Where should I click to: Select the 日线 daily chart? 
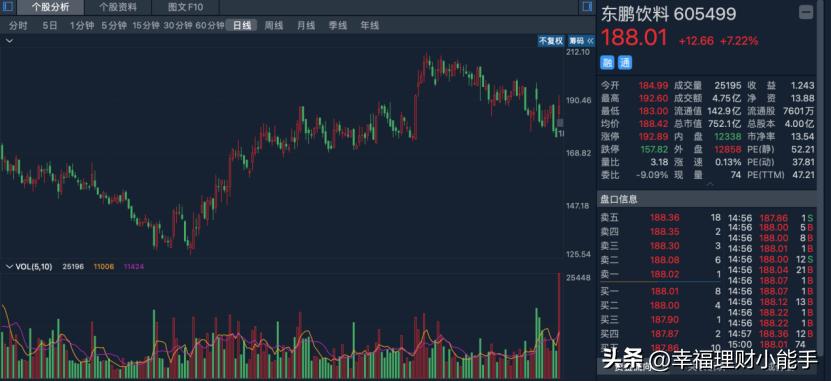pyautogui.click(x=242, y=25)
